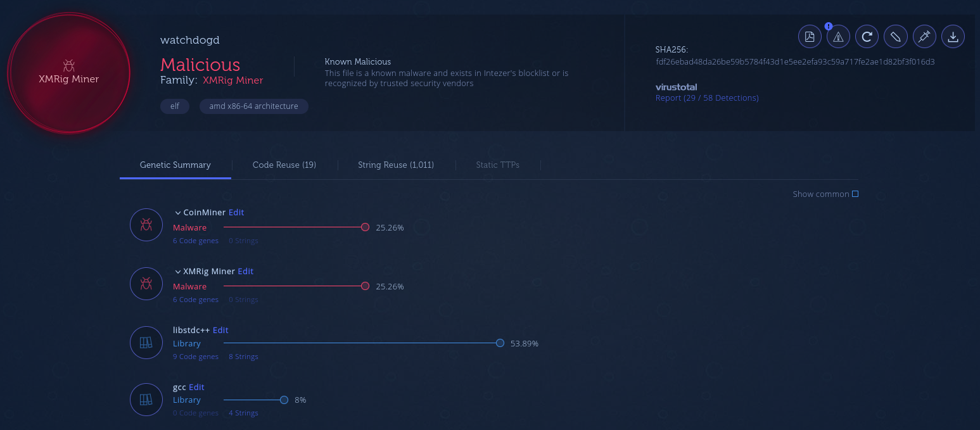
Task: Enable the Show common checkbox
Action: [x=855, y=194]
